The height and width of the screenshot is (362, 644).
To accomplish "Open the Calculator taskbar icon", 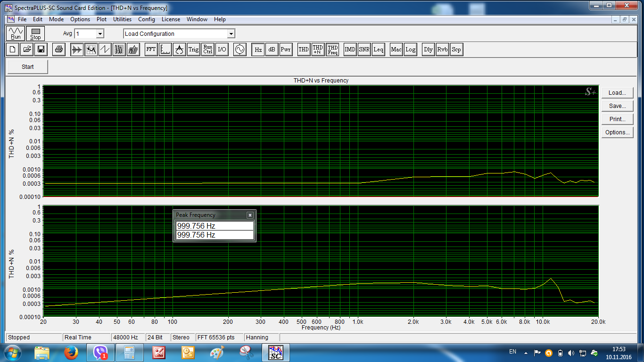I will 130,353.
